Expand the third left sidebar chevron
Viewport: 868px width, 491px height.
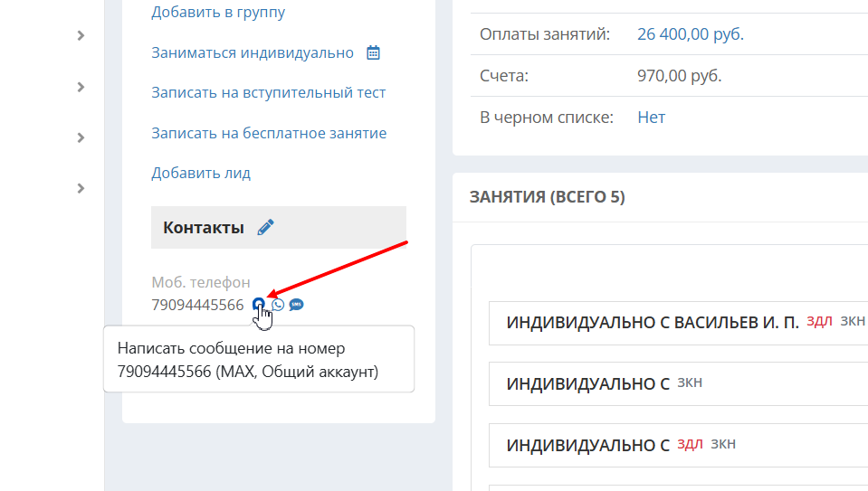click(81, 137)
